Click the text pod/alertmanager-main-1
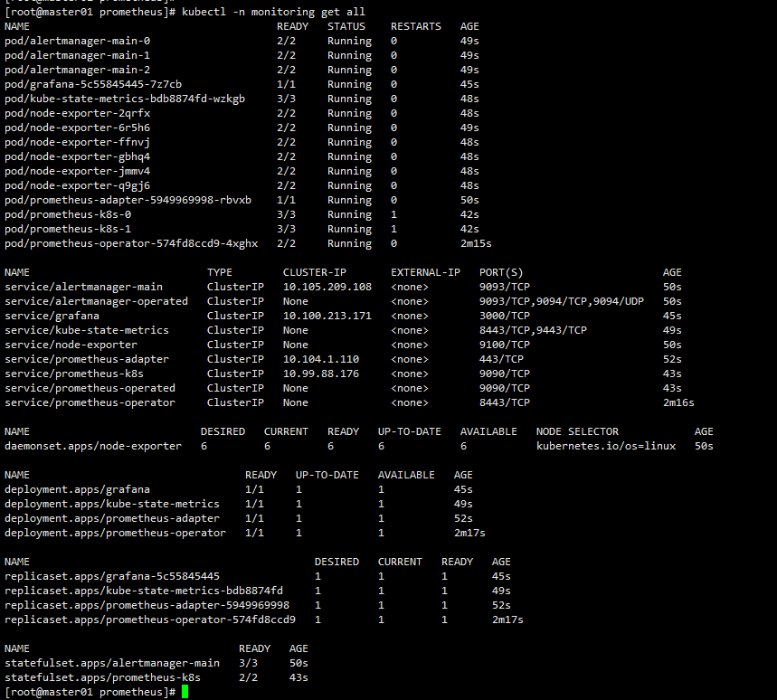Viewport: 777px width, 700px height. [77, 55]
